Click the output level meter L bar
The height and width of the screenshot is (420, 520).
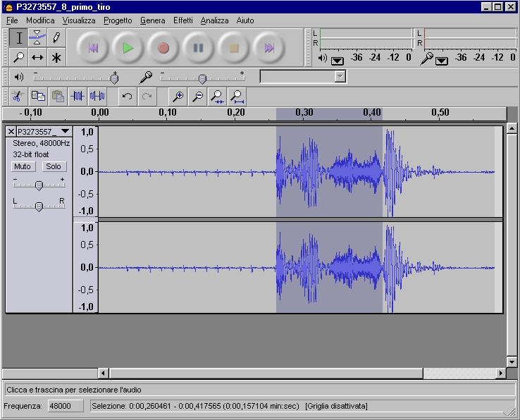point(366,33)
